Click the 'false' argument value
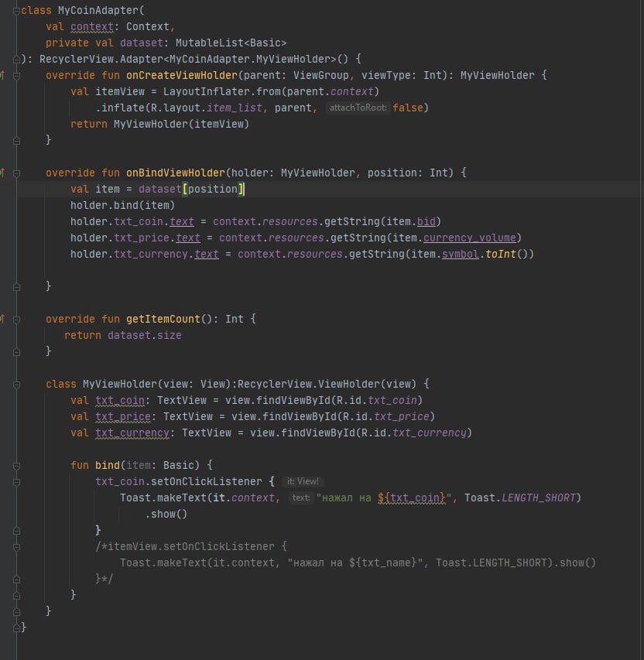Image resolution: width=644 pixels, height=660 pixels. [x=408, y=108]
